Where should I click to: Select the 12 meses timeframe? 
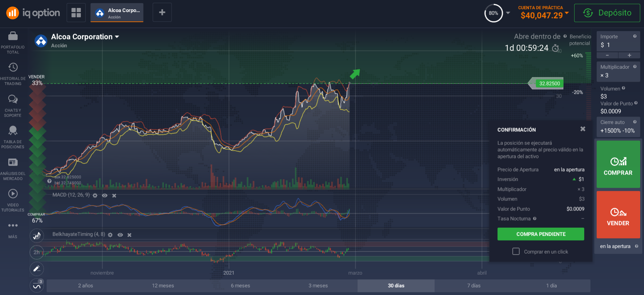(163, 286)
